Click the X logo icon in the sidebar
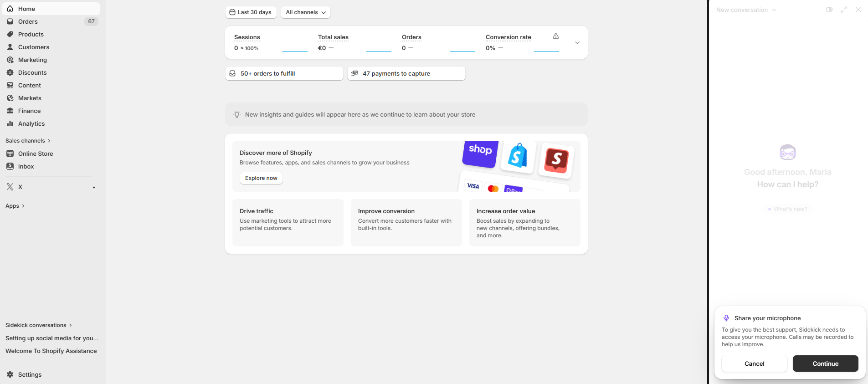Viewport: 868px width, 384px height. coord(10,187)
